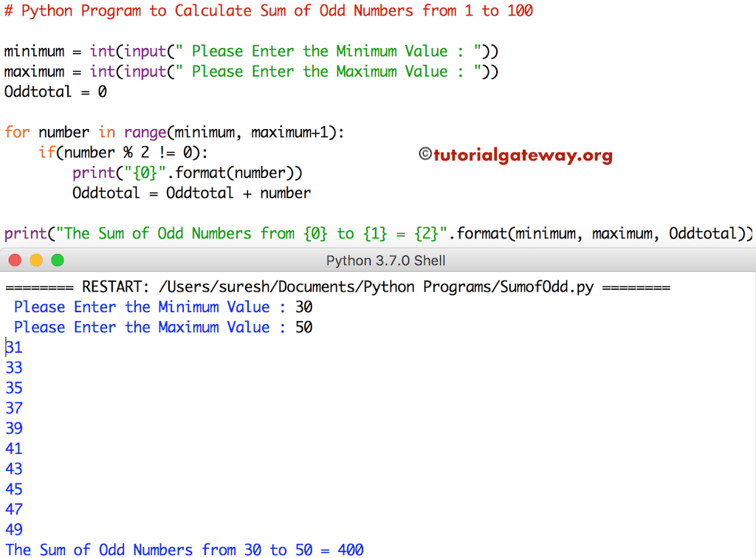Maximize the Python Shell with green button
The width and height of the screenshot is (756, 558).
click(58, 261)
